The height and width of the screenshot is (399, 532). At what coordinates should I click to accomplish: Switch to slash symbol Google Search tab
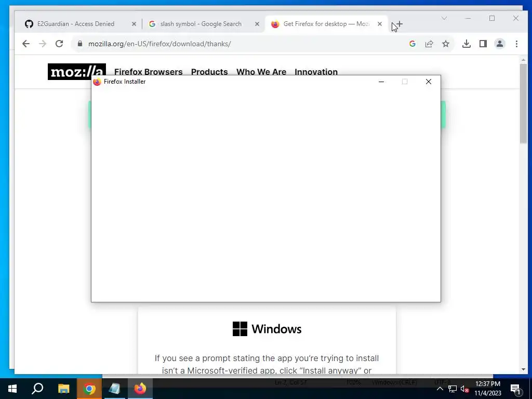pyautogui.click(x=201, y=24)
